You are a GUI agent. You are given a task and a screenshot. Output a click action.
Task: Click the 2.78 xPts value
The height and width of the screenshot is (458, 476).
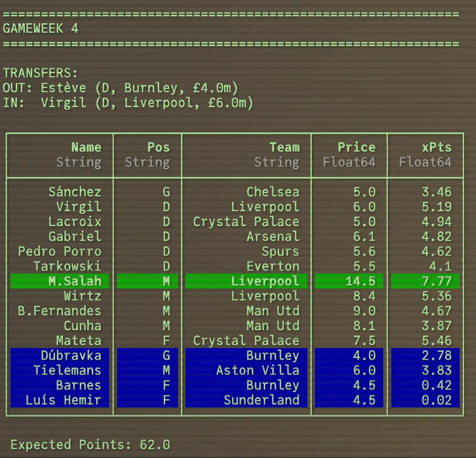[436, 355]
